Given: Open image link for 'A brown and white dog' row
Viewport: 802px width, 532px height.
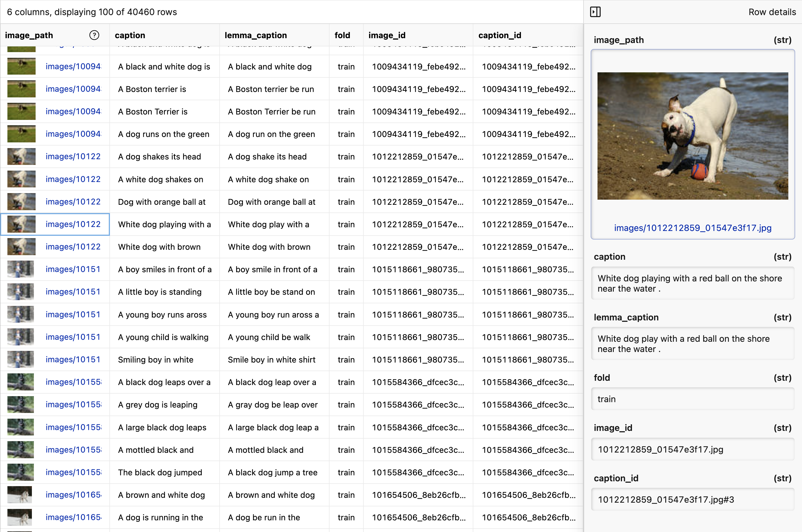Looking at the screenshot, I should coord(73,495).
